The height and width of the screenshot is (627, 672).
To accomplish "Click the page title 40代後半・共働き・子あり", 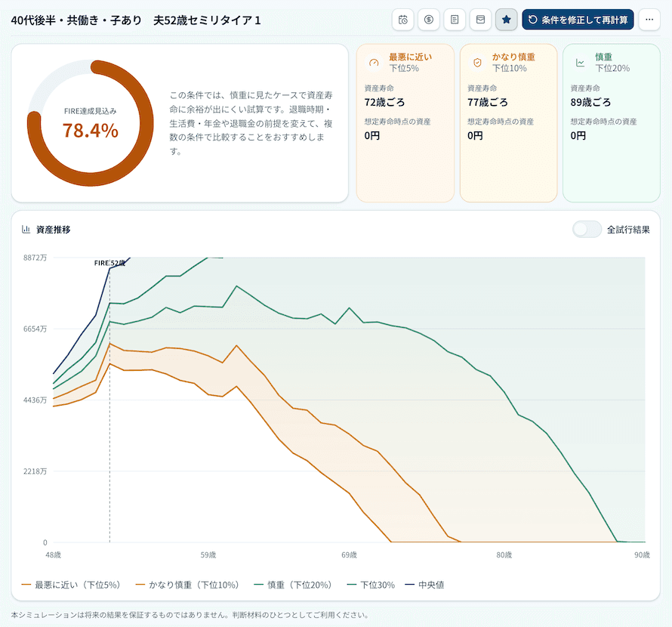I will (76, 20).
